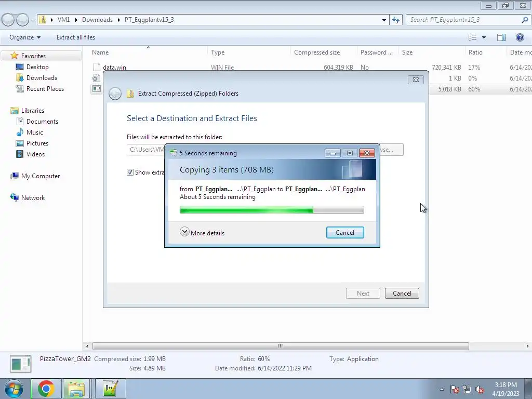Select Downloads in the address breadcrumb
Image resolution: width=532 pixels, height=399 pixels.
[97, 20]
